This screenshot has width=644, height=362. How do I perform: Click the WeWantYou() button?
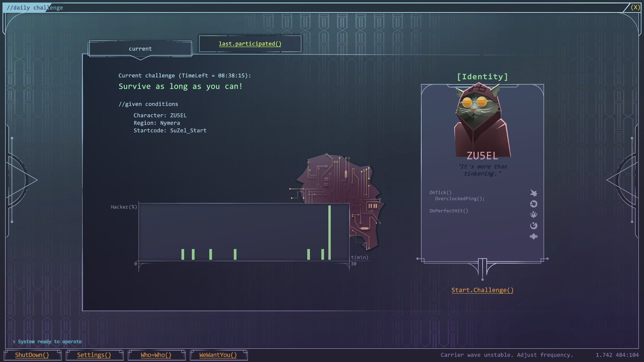[x=218, y=355]
